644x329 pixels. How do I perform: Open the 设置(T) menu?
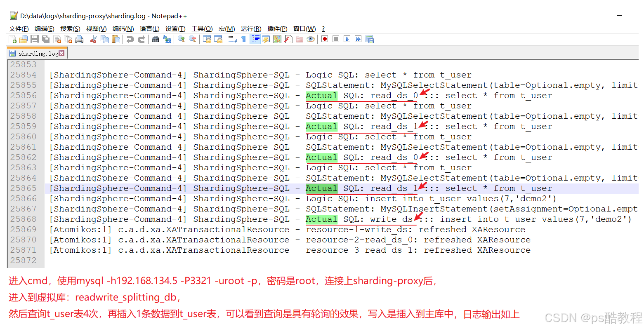175,28
